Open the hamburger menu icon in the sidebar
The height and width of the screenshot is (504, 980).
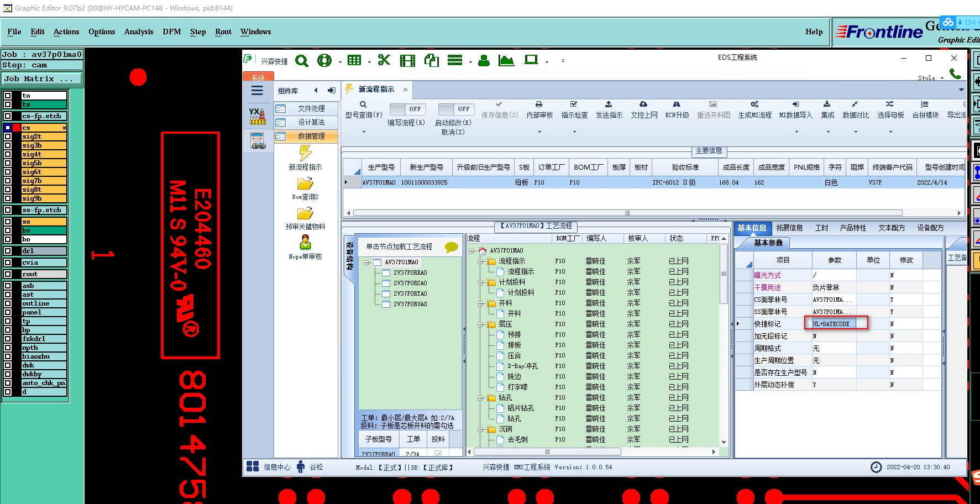pos(257,91)
